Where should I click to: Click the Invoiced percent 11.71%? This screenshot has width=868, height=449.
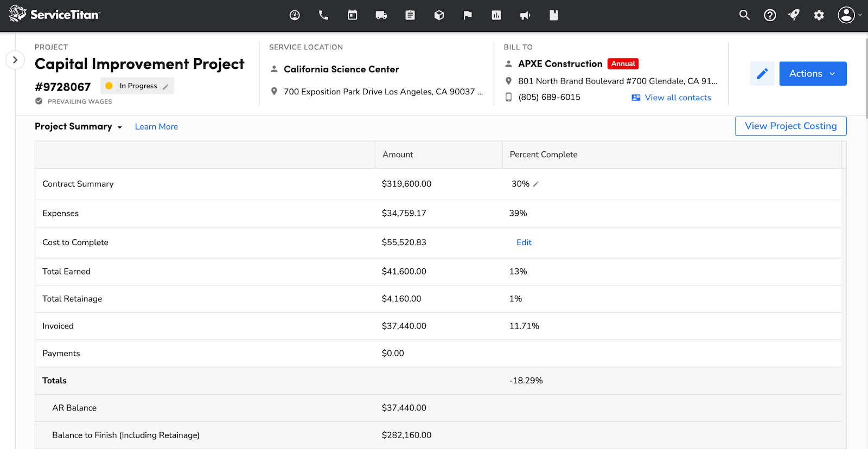click(x=524, y=326)
